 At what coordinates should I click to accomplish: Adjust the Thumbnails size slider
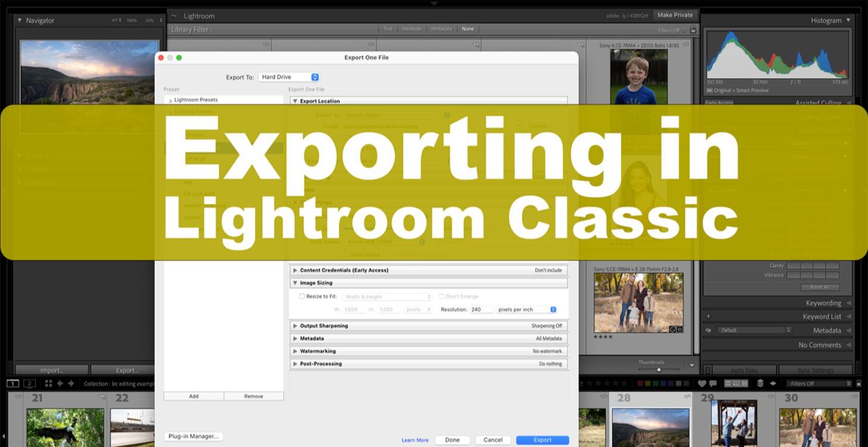659,370
